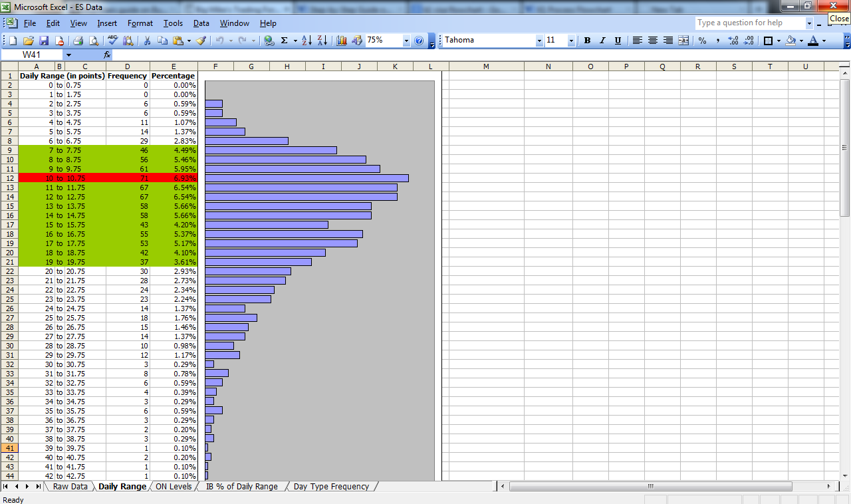Copy the selection using the Copy icon
Screen dimensions: 851x504
click(x=162, y=41)
